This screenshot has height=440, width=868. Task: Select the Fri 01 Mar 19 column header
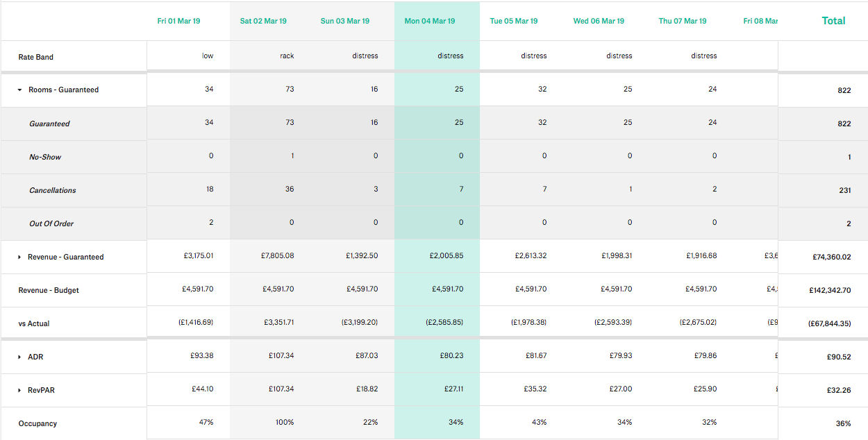[x=178, y=22]
